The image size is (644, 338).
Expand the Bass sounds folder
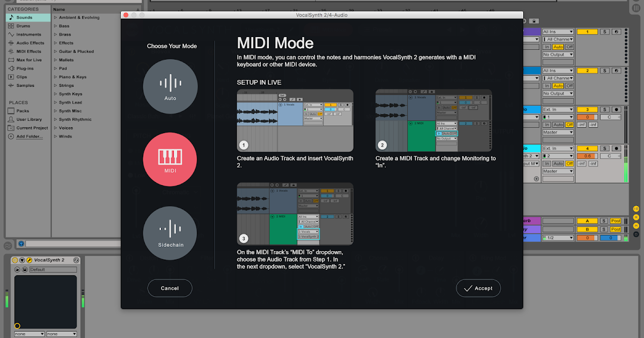[x=55, y=26]
